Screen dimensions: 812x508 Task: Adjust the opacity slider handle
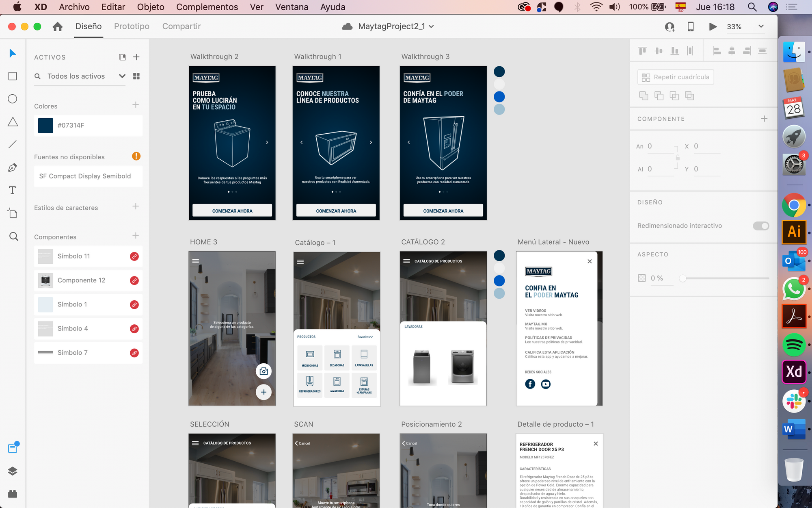point(683,278)
